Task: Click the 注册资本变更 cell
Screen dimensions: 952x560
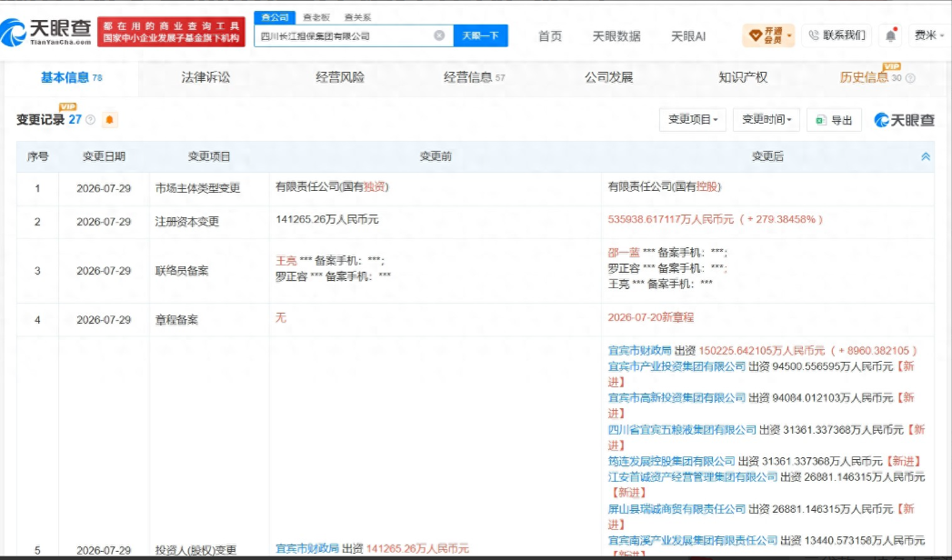Action: [x=187, y=222]
